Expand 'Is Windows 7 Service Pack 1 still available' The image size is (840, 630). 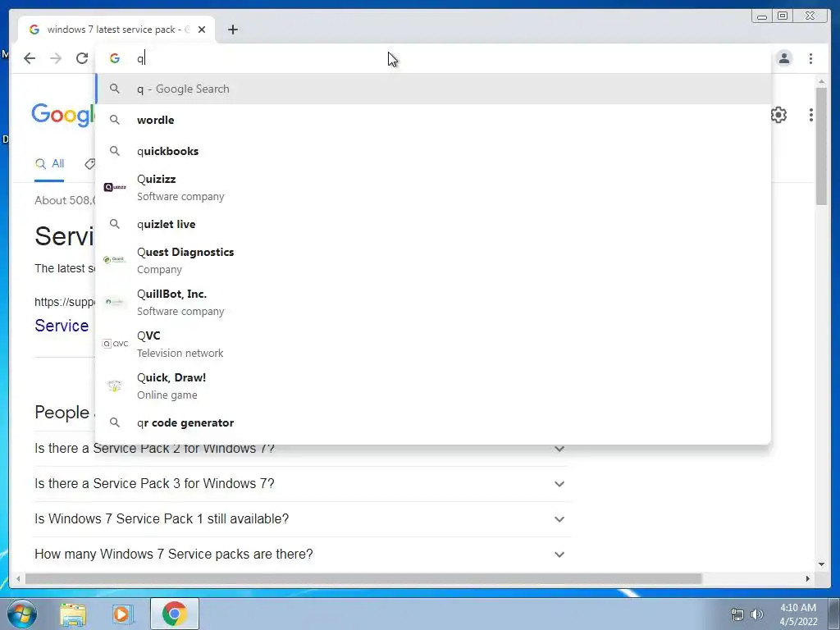[302, 519]
